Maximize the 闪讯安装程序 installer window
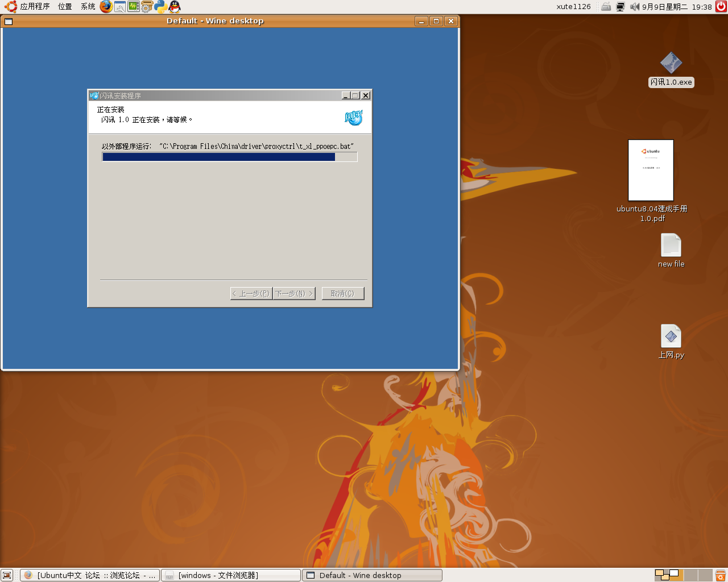The height and width of the screenshot is (582, 728). point(355,95)
